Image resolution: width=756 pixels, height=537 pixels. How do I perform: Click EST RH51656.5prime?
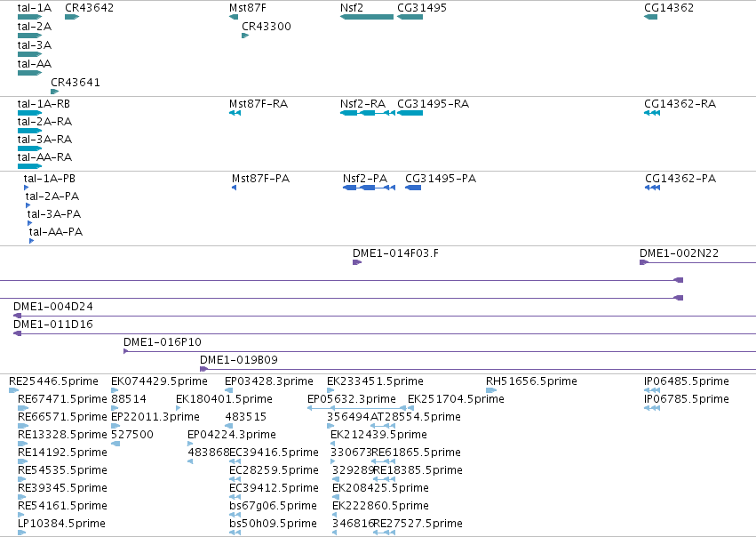pos(531,381)
